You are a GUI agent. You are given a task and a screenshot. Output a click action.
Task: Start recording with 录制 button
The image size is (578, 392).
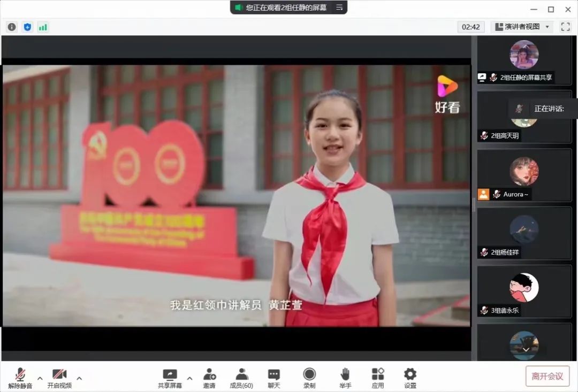(309, 378)
